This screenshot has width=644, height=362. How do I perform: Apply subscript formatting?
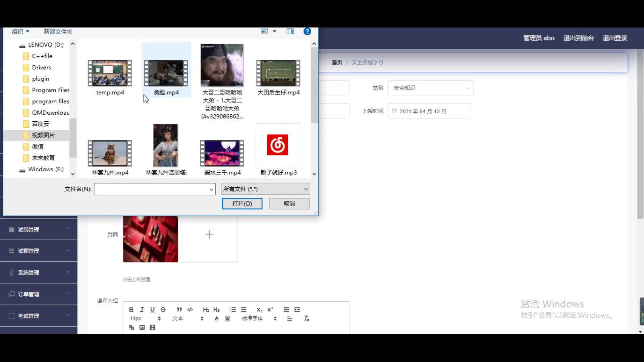(x=259, y=309)
